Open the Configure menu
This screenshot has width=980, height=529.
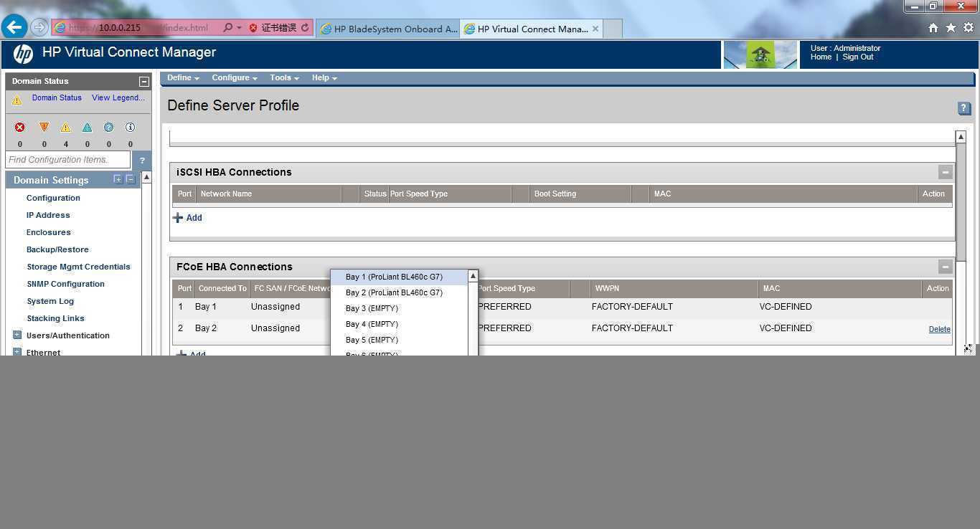[x=234, y=77]
